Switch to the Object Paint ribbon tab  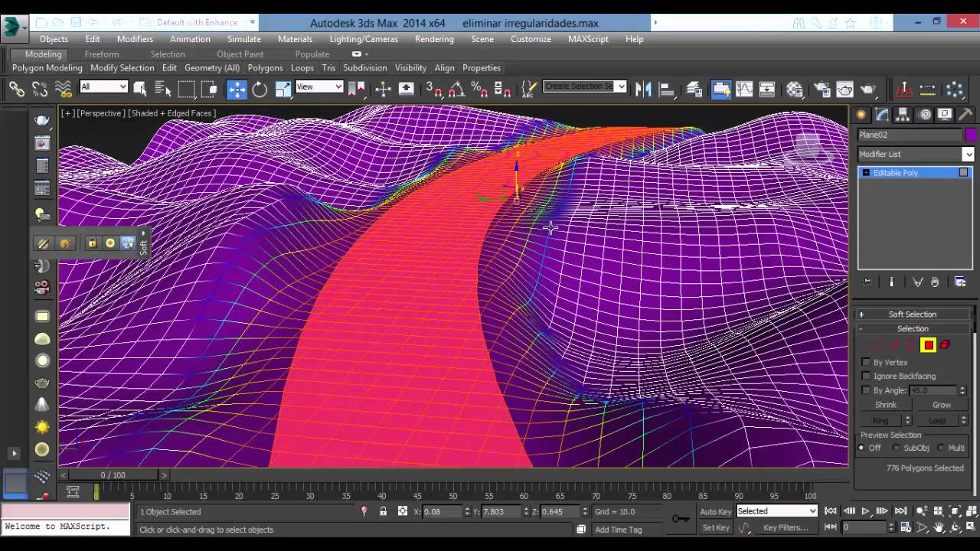(x=240, y=54)
